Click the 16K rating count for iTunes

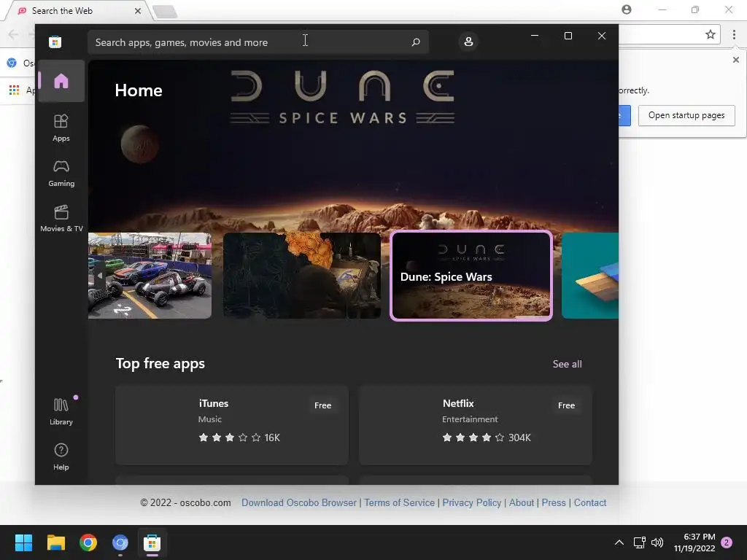(272, 437)
